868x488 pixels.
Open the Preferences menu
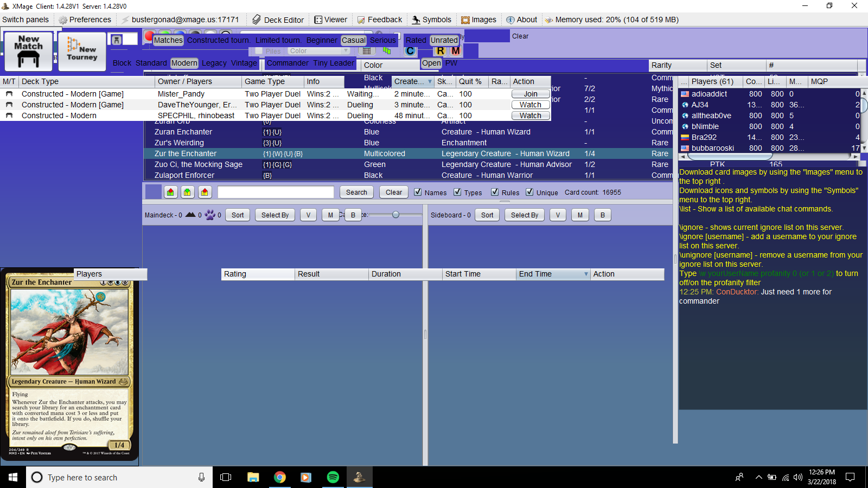[x=85, y=19]
